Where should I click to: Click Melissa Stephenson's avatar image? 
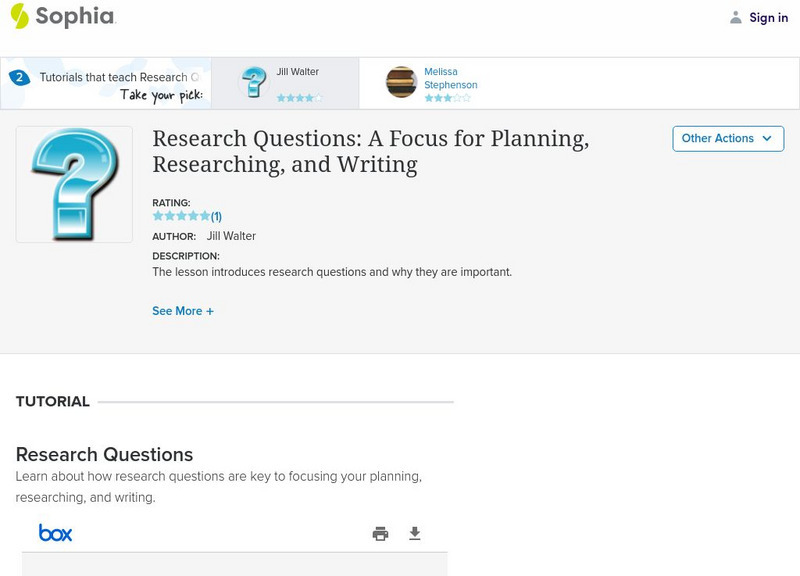pyautogui.click(x=401, y=82)
